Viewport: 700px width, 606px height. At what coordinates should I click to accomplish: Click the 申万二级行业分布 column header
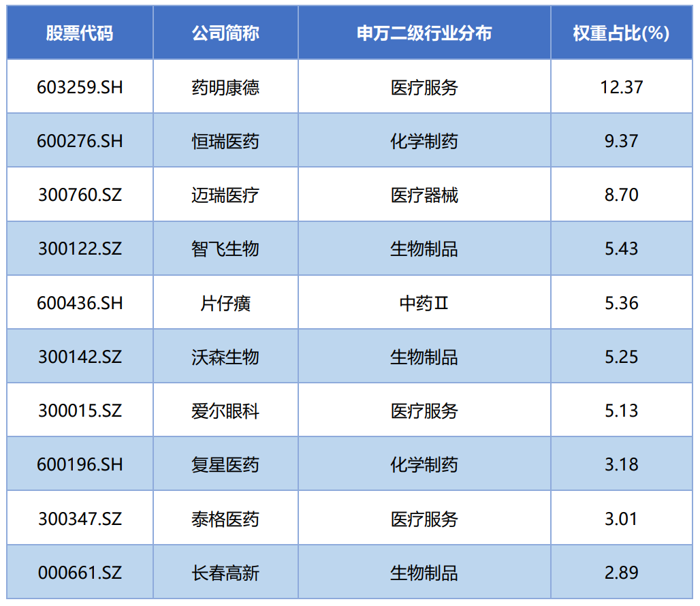click(x=424, y=33)
